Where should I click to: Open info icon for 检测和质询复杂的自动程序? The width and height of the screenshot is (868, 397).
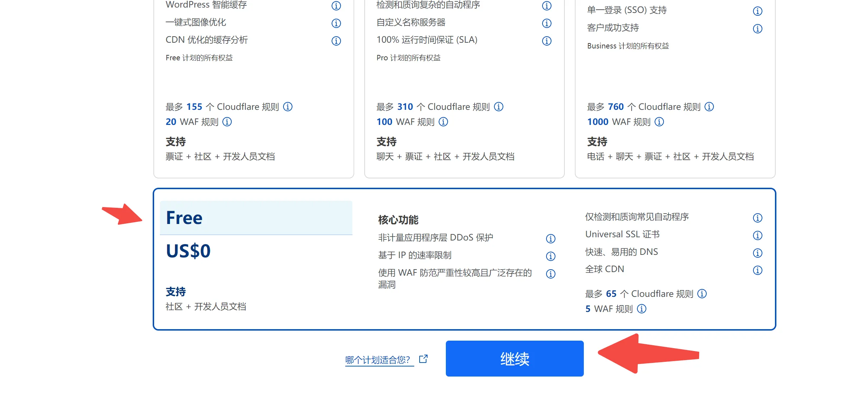click(546, 6)
